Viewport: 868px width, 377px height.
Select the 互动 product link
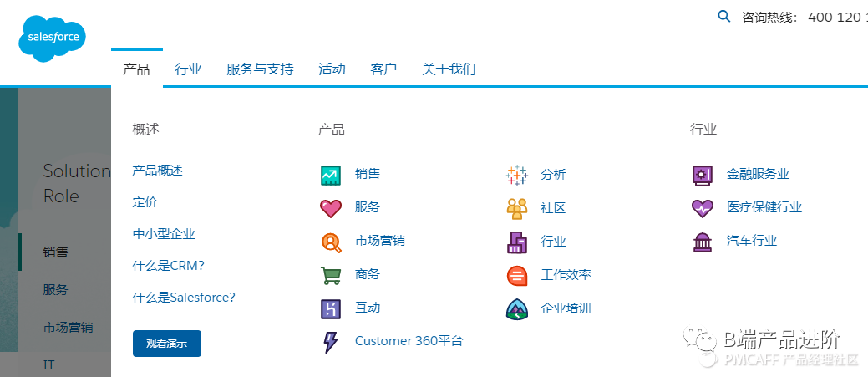[368, 308]
